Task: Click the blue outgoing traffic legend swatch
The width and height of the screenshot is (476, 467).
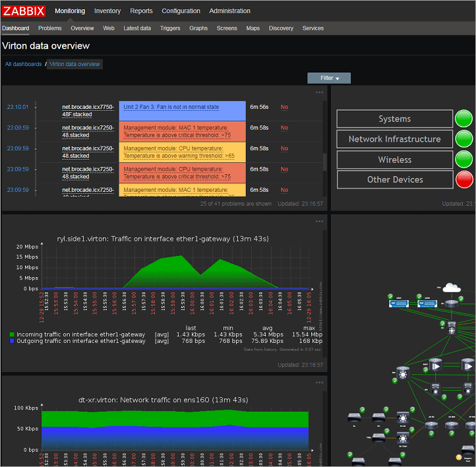Action: 13,341
